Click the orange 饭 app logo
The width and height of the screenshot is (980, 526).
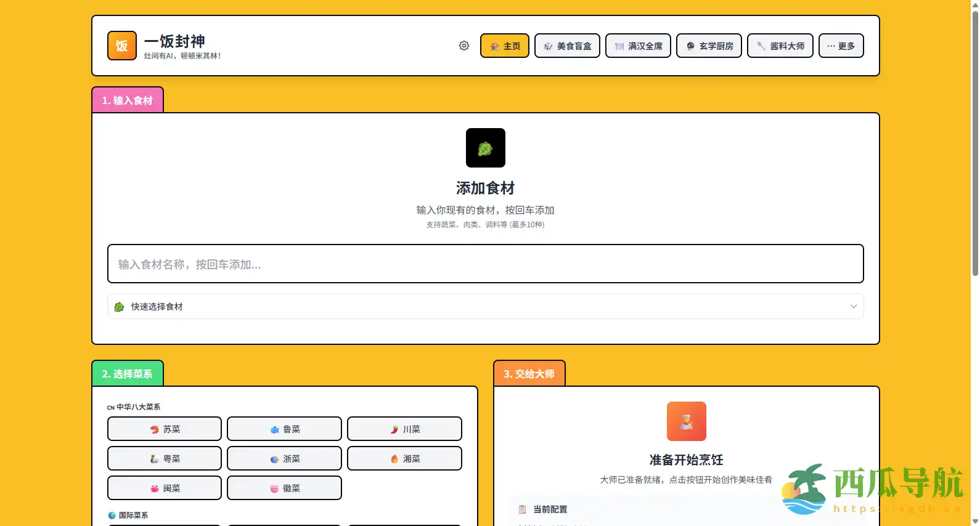coord(122,46)
